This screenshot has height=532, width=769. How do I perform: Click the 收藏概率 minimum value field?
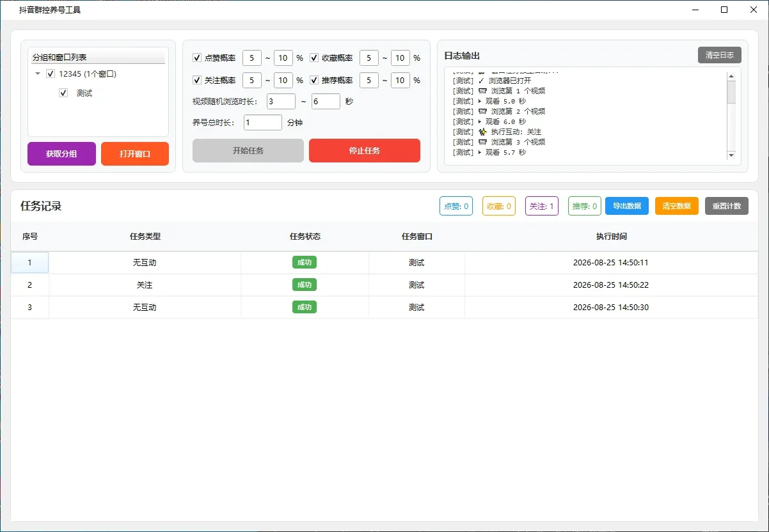point(369,58)
